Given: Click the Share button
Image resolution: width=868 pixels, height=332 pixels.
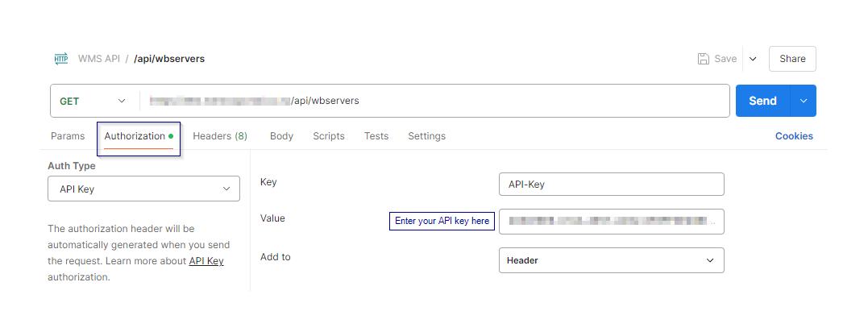Looking at the screenshot, I should coord(792,59).
